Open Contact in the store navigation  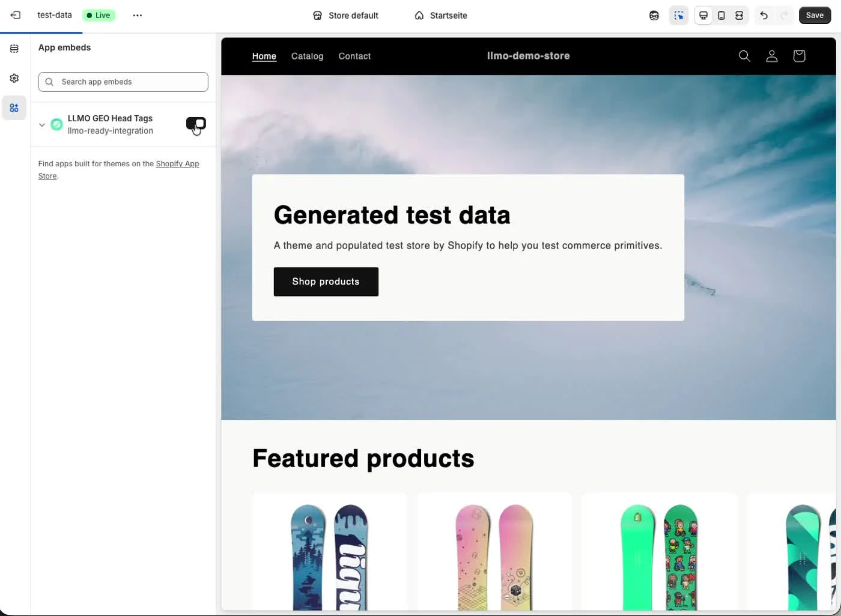(354, 56)
